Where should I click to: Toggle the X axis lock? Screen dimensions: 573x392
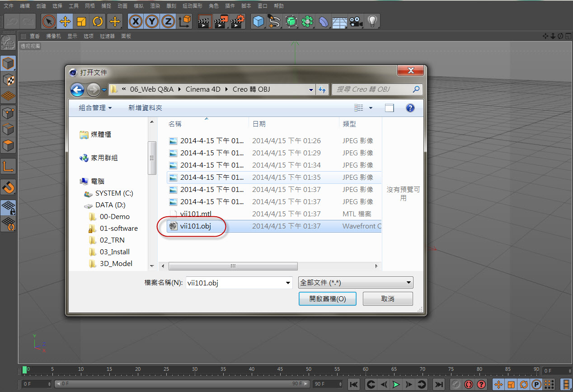coord(136,21)
